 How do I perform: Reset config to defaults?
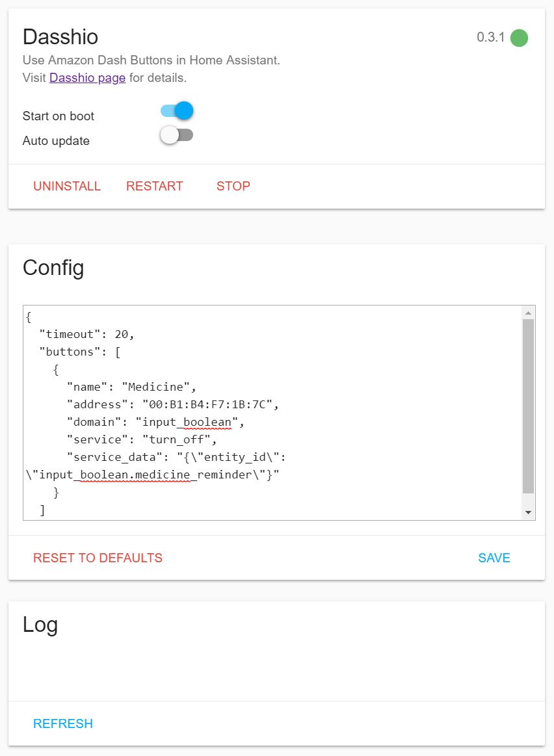tap(98, 558)
